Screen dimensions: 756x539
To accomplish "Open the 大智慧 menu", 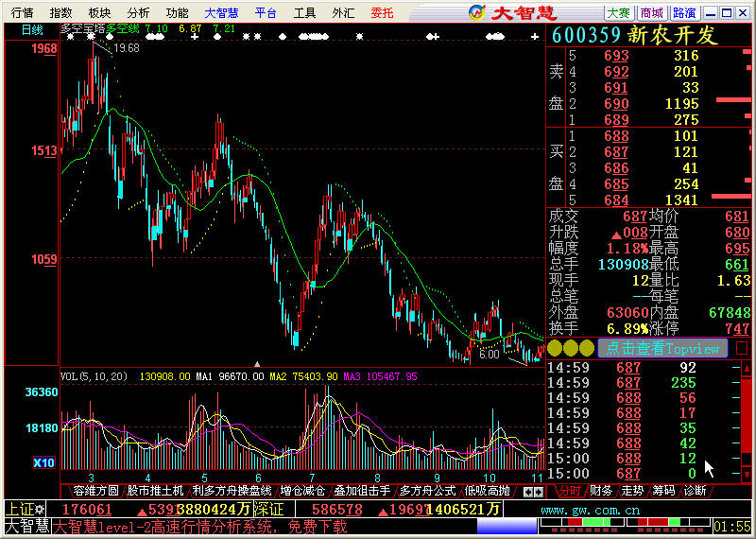I will pyautogui.click(x=221, y=13).
